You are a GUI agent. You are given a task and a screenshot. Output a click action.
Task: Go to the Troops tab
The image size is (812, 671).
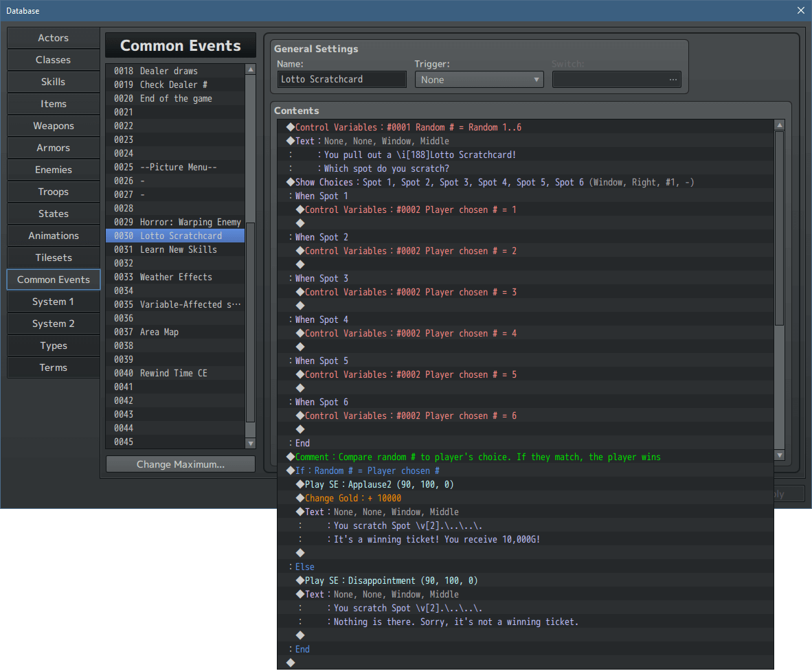(x=54, y=192)
